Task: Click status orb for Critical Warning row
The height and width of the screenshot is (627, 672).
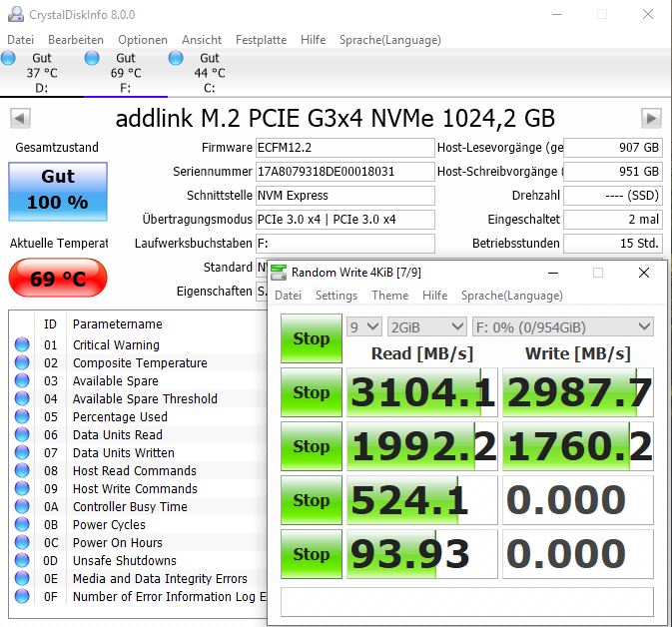Action: click(22, 344)
